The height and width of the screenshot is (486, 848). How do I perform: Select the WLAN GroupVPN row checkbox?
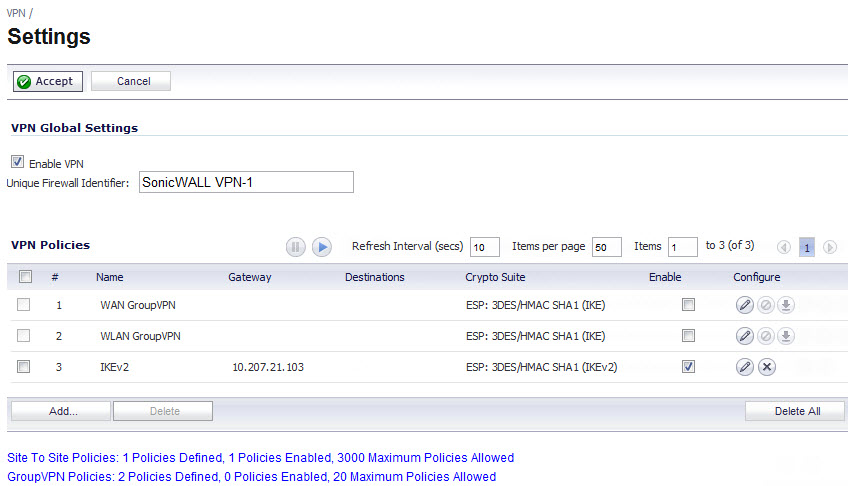click(x=23, y=336)
